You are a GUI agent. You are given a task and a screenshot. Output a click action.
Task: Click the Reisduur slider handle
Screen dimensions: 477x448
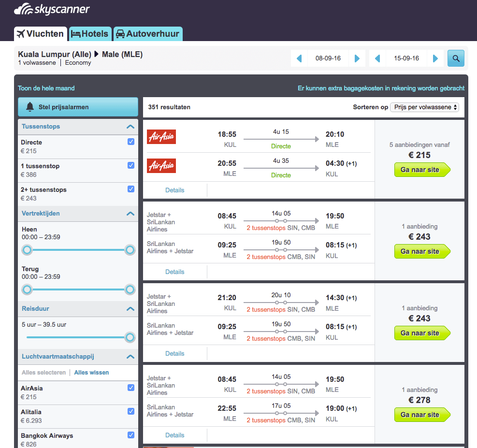(x=130, y=337)
